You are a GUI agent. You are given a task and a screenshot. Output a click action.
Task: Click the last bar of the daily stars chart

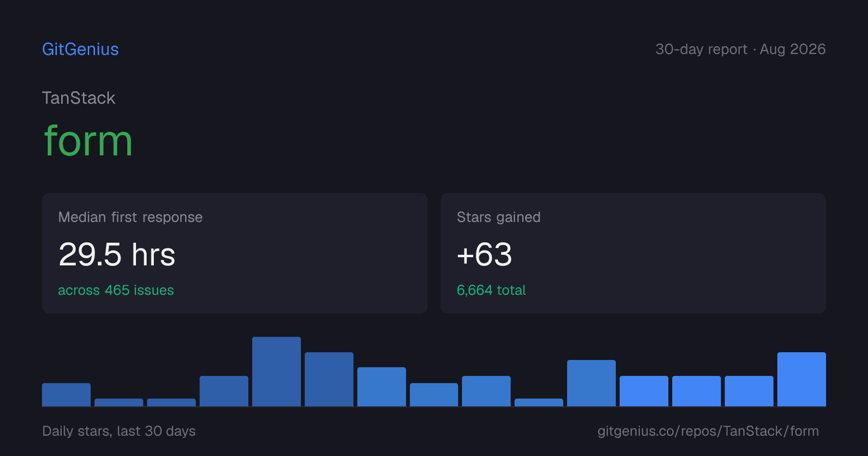[801, 379]
